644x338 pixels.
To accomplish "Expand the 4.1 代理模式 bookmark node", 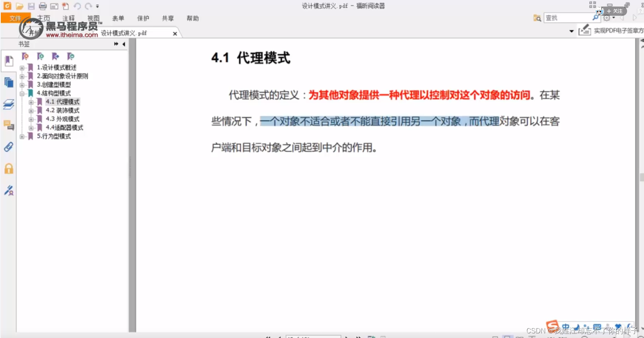I will 31,102.
